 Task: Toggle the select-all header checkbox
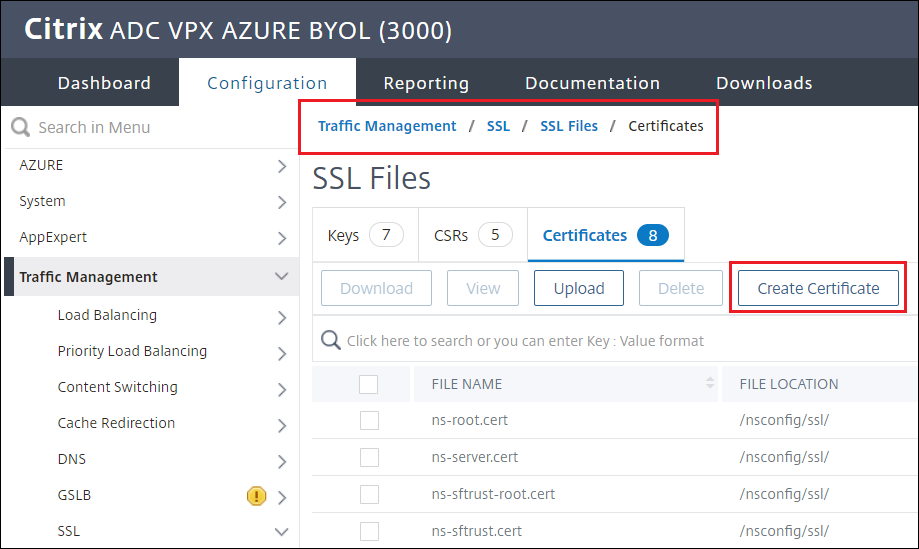pyautogui.click(x=368, y=384)
